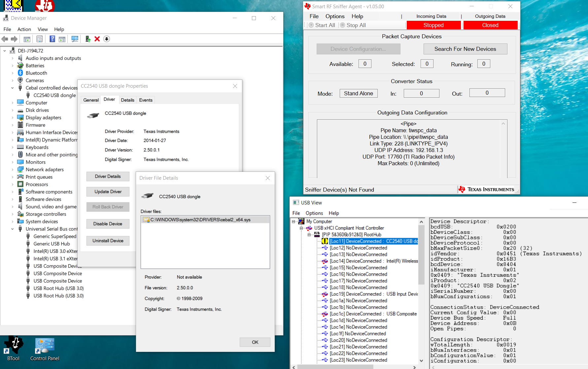Click the Forward arrow in Device Manager toolbar
The width and height of the screenshot is (588, 369).
coord(14,39)
